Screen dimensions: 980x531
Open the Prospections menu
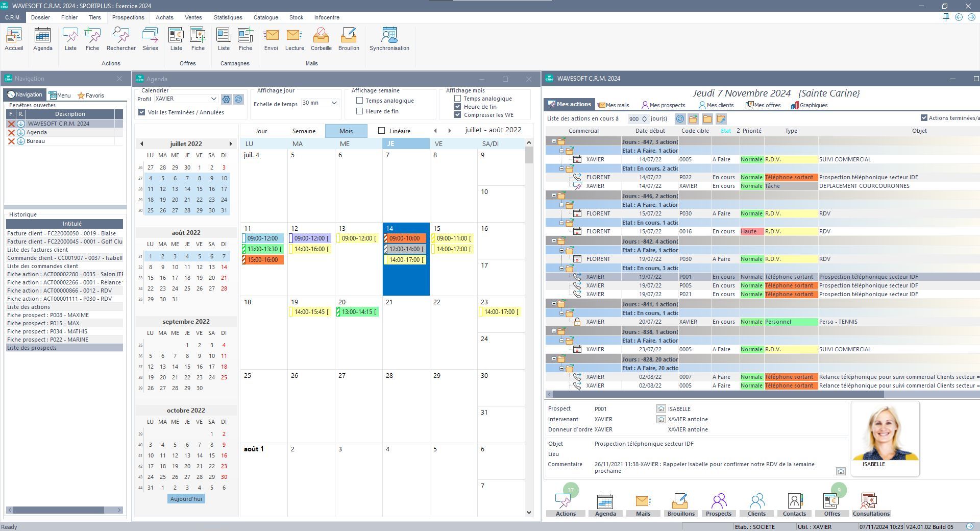tap(128, 17)
